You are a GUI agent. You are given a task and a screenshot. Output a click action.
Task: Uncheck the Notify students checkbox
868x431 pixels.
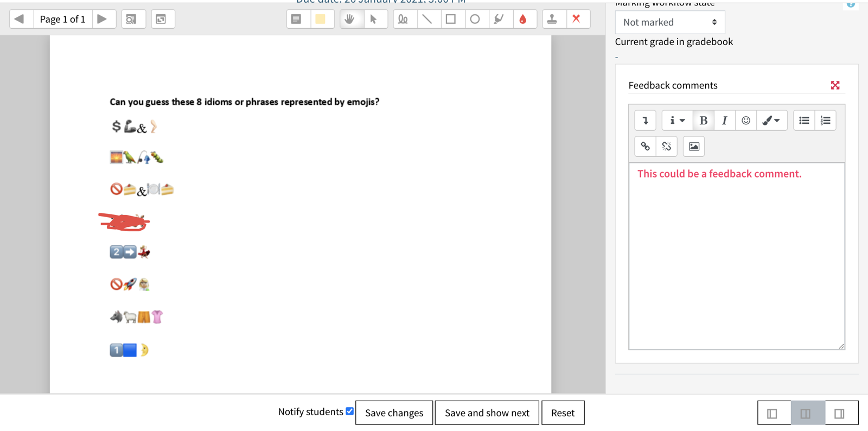point(350,411)
